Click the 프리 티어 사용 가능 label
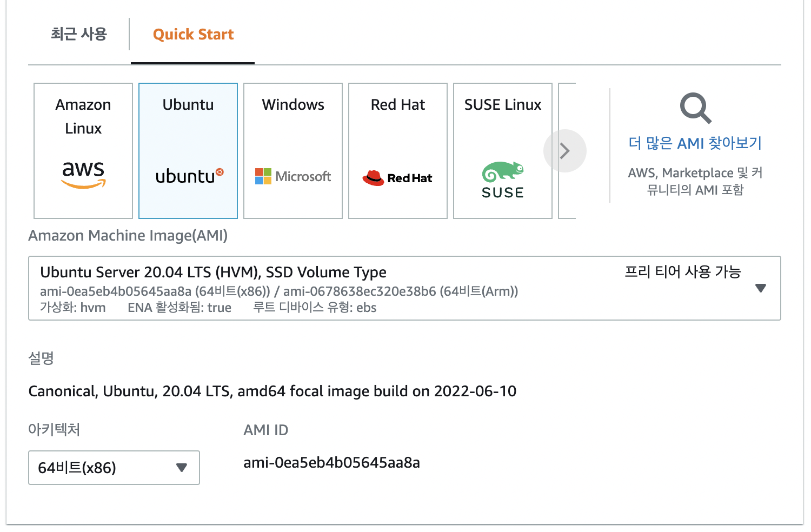 (683, 271)
